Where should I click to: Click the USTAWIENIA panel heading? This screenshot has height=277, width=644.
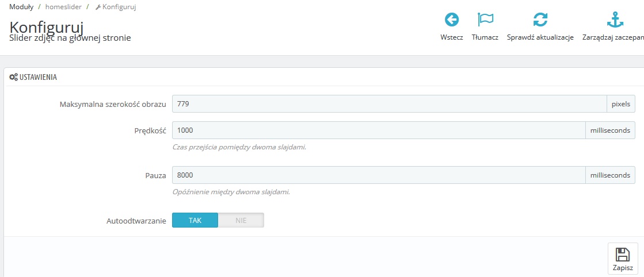[38, 77]
